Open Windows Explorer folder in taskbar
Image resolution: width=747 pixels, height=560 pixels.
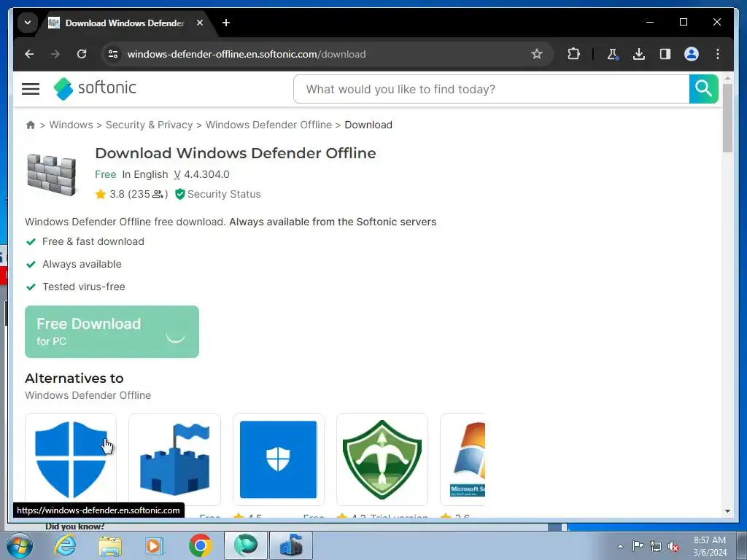[x=110, y=545]
